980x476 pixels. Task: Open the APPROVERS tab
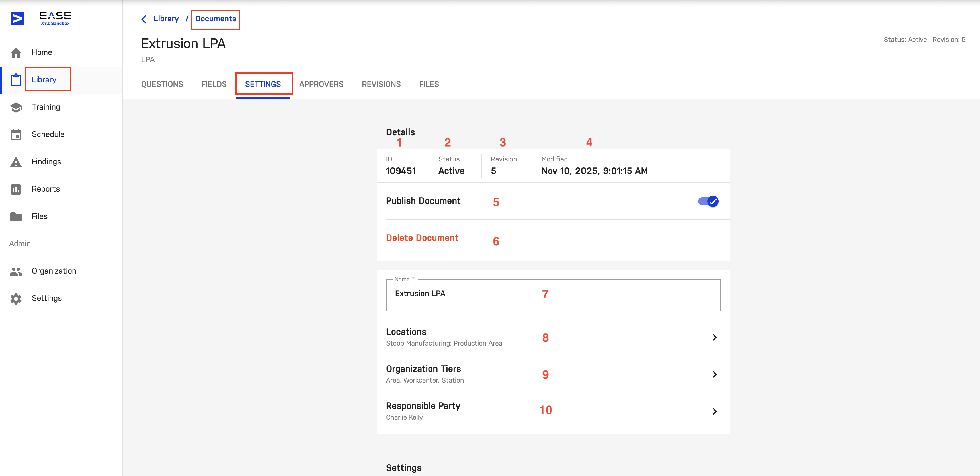(321, 85)
